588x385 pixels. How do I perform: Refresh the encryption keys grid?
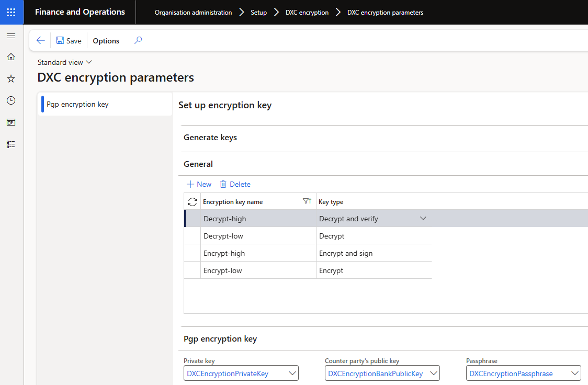(x=192, y=201)
